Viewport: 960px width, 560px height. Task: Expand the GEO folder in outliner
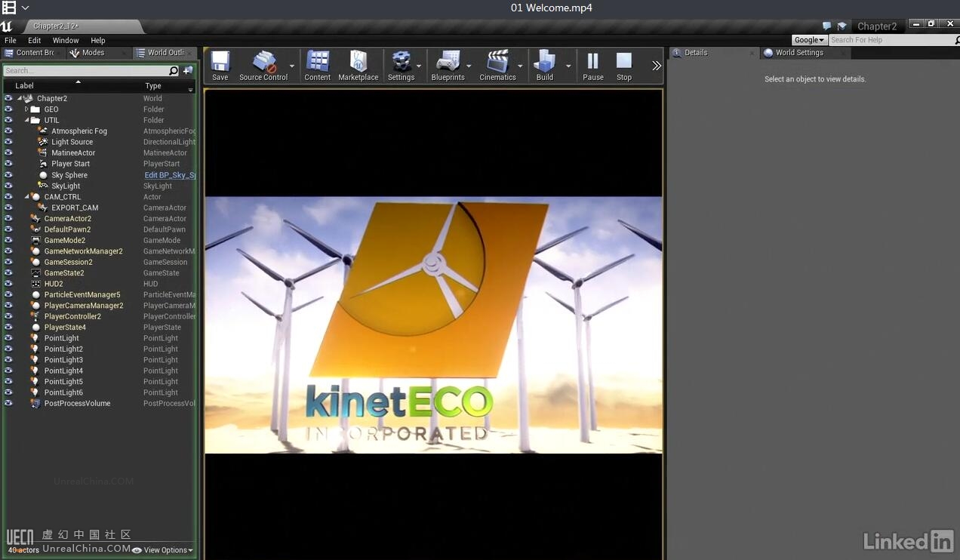pyautogui.click(x=26, y=109)
